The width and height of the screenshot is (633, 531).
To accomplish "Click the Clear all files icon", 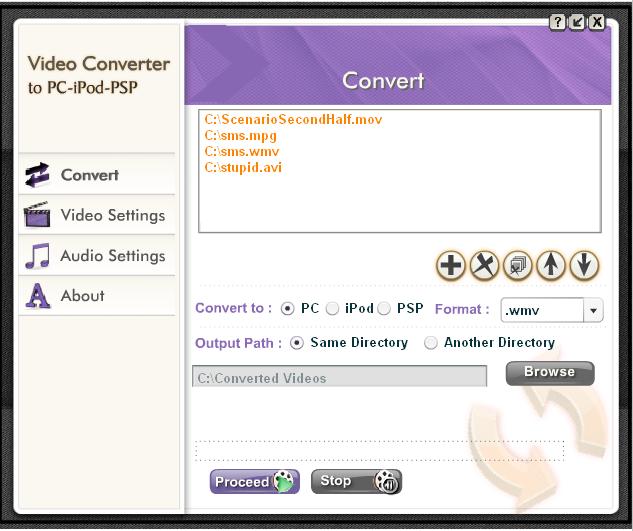I will (x=518, y=265).
